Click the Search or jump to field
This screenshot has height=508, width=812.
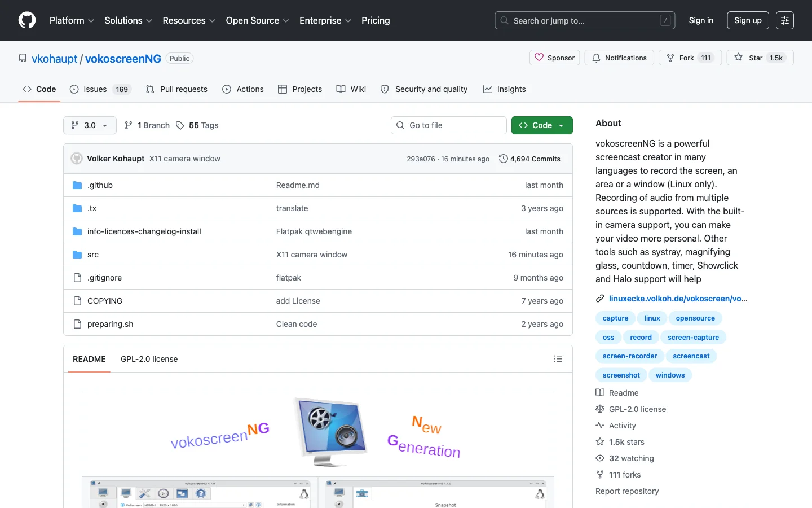click(585, 20)
